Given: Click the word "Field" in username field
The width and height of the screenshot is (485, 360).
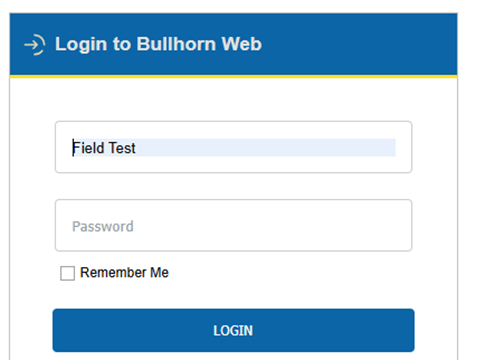Looking at the screenshot, I should 88,148.
